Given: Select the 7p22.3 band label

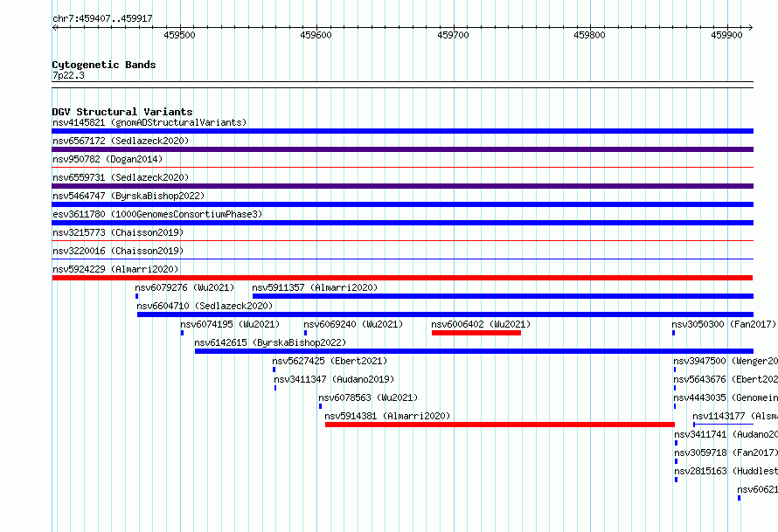Looking at the screenshot, I should pos(68,75).
